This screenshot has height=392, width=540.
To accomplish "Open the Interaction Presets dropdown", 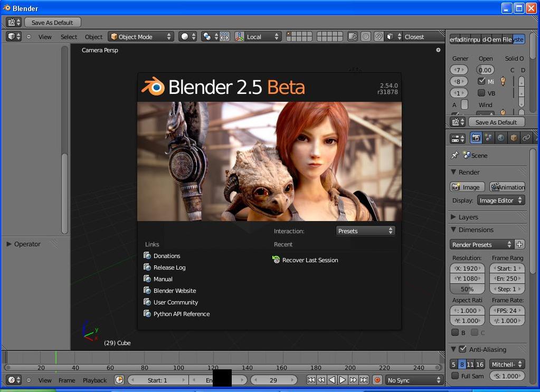I will tap(365, 231).
